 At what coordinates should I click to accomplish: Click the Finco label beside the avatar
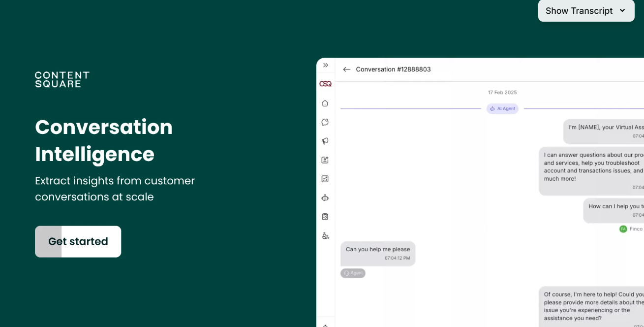pos(636,229)
